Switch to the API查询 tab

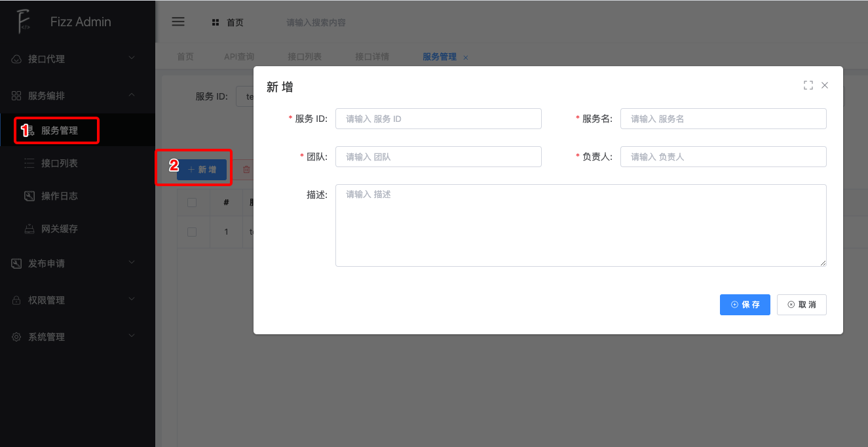pos(239,56)
